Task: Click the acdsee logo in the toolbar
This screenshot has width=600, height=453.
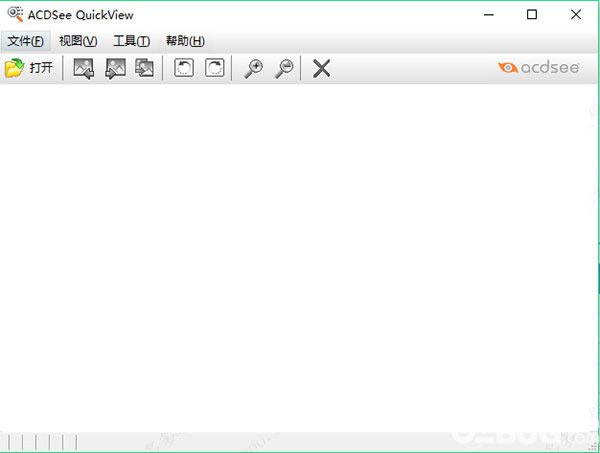Action: click(538, 68)
